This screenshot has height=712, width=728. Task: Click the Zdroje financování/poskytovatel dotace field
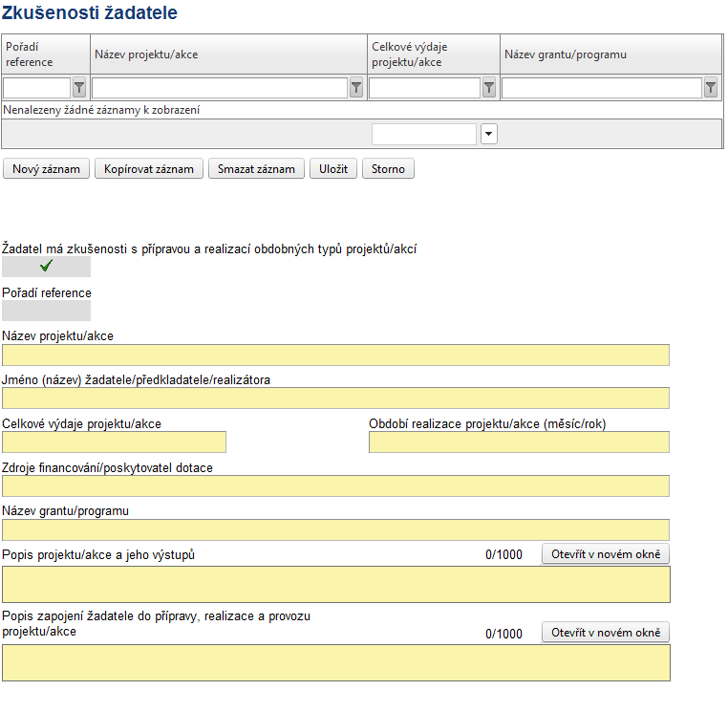click(x=335, y=485)
